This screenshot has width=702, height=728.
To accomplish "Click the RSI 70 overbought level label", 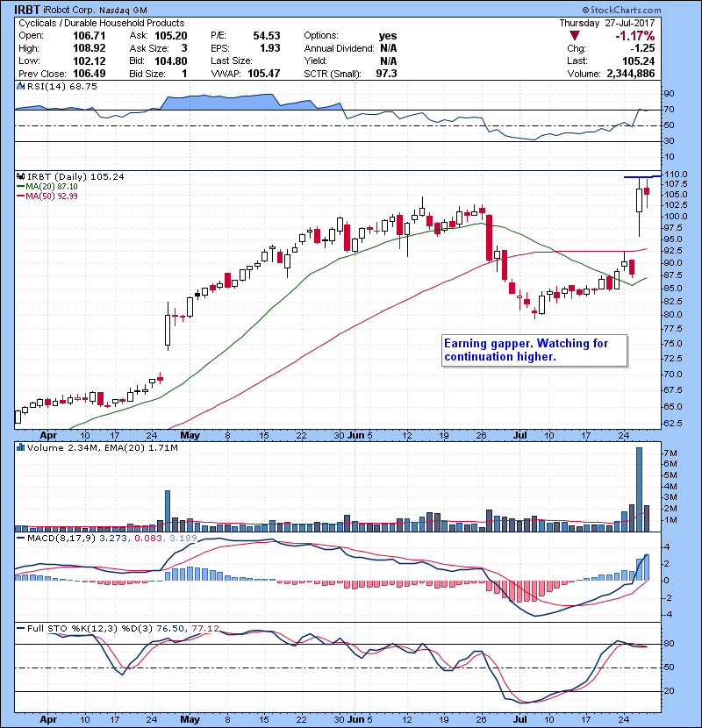I will point(669,111).
